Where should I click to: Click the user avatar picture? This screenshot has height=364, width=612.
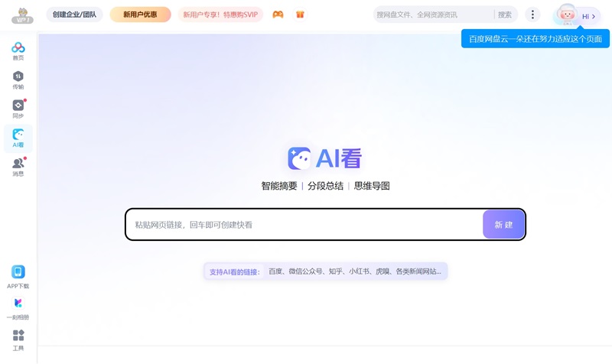pyautogui.click(x=566, y=15)
